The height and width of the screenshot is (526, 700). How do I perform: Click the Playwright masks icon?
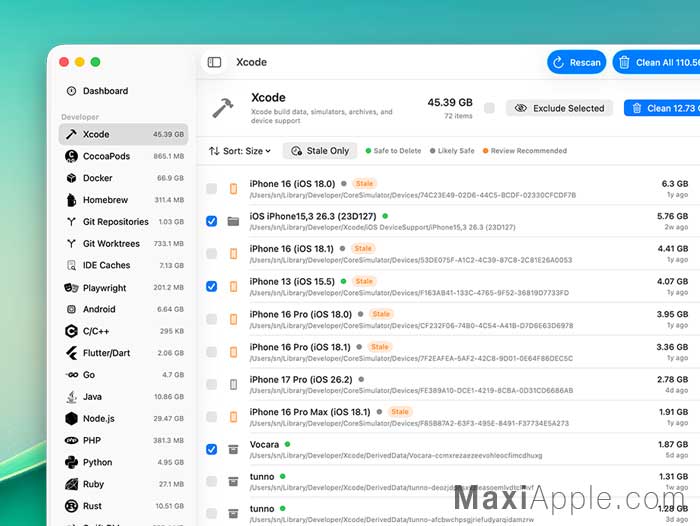71,288
